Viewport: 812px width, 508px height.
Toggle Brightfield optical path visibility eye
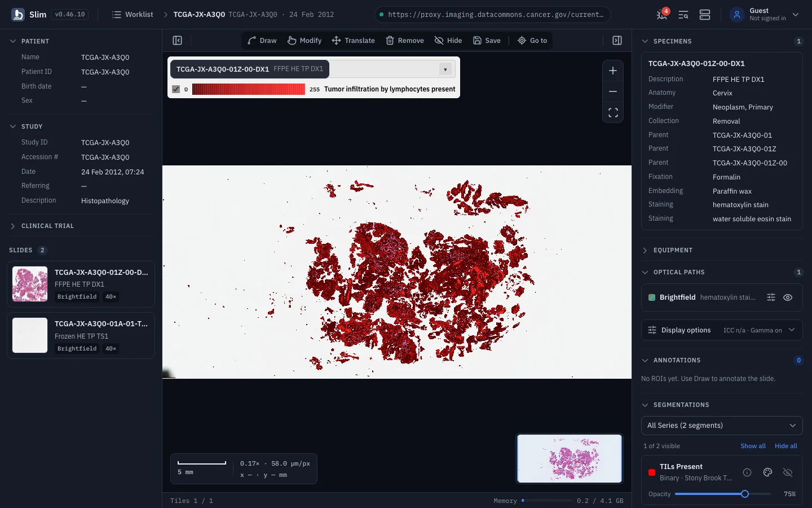[x=788, y=297]
